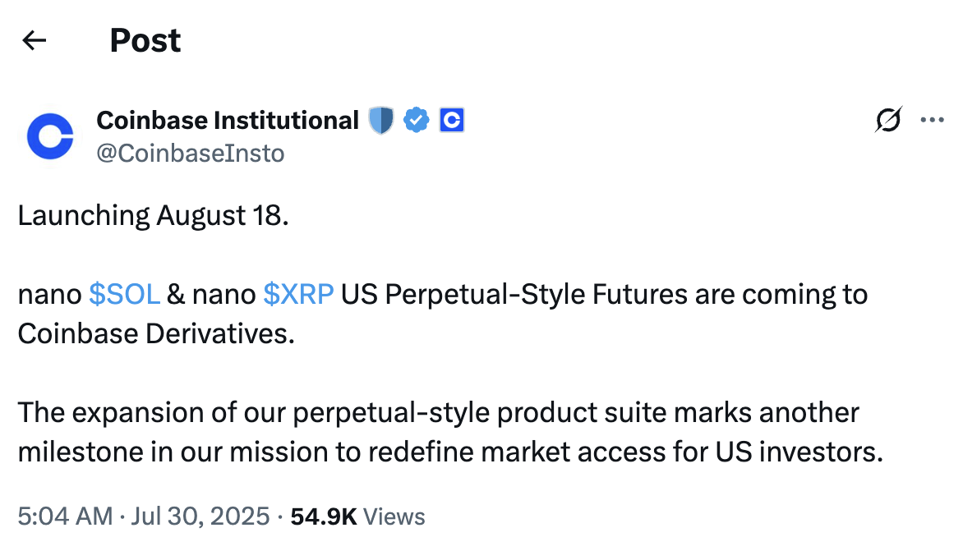Click the $XRP cashtag
Image resolution: width=963 pixels, height=560 pixels.
tap(298, 294)
